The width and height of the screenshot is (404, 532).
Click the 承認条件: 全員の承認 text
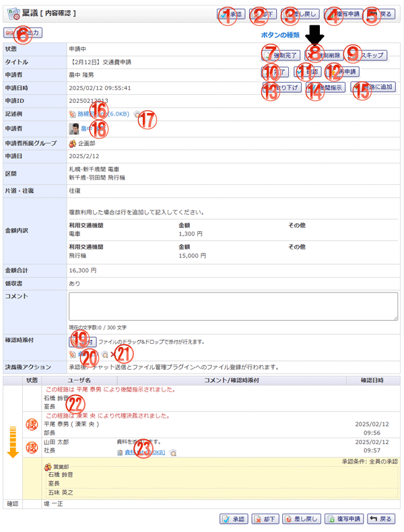pyautogui.click(x=370, y=461)
